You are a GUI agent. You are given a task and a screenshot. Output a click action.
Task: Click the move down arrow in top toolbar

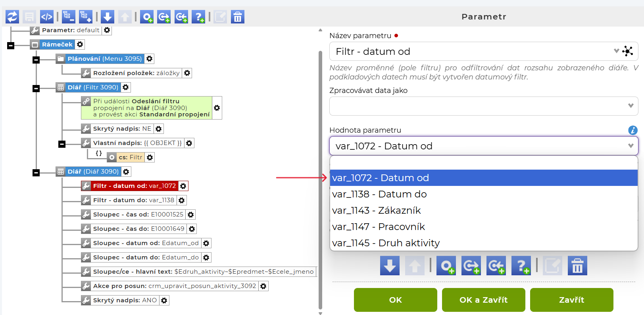108,17
